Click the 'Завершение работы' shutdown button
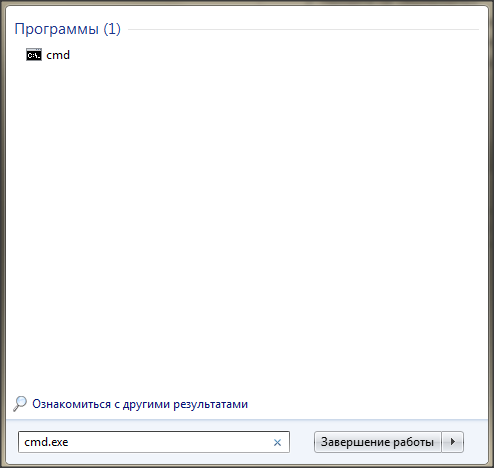The width and height of the screenshot is (494, 468). [377, 442]
